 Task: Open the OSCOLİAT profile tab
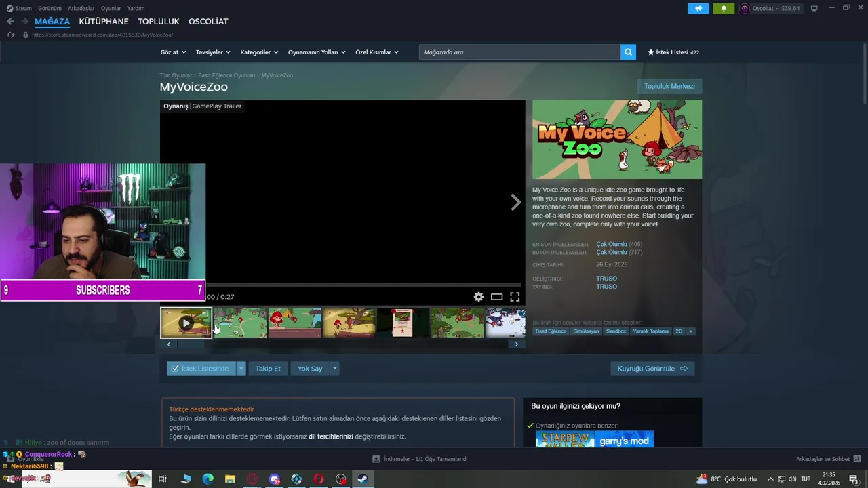pyautogui.click(x=208, y=22)
